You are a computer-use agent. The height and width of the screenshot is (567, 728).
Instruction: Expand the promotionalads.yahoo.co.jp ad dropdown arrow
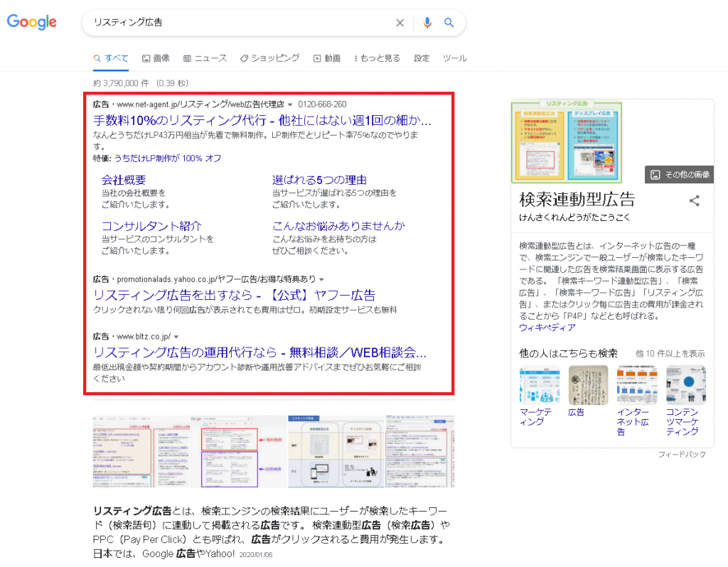(321, 280)
